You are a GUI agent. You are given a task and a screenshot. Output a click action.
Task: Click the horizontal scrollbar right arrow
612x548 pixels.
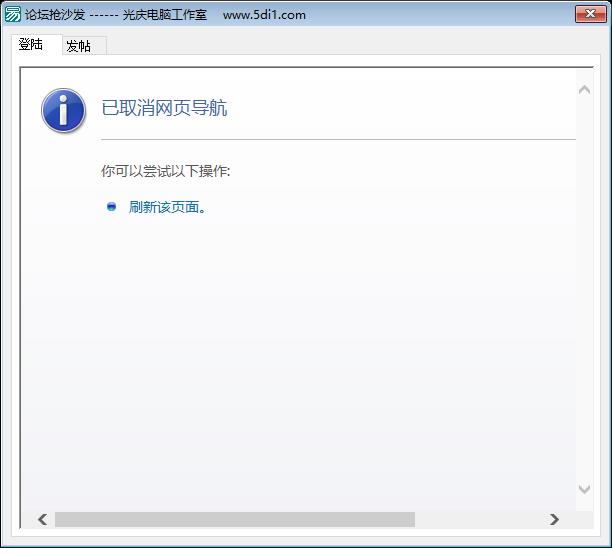point(554,520)
